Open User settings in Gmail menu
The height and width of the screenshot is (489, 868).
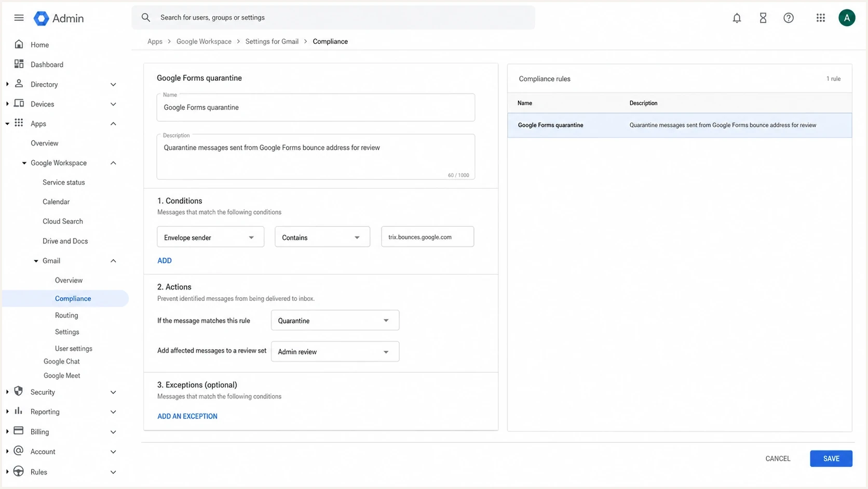(74, 349)
